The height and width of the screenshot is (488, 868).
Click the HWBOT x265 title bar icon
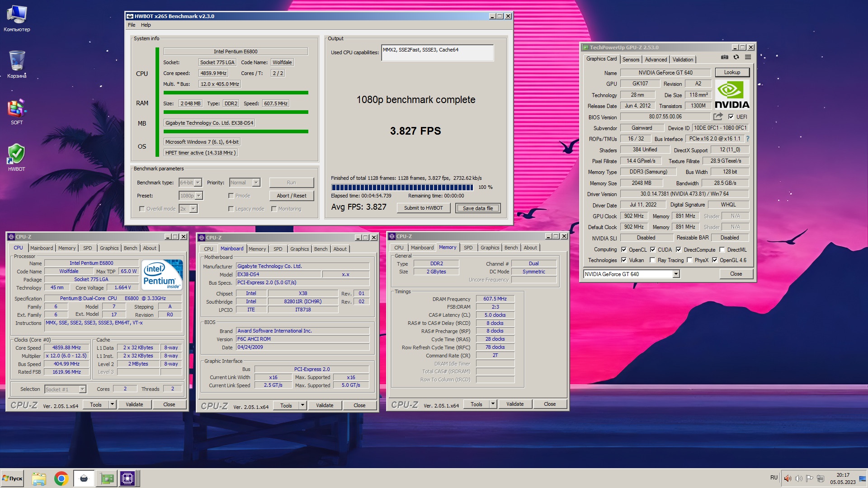pos(130,16)
